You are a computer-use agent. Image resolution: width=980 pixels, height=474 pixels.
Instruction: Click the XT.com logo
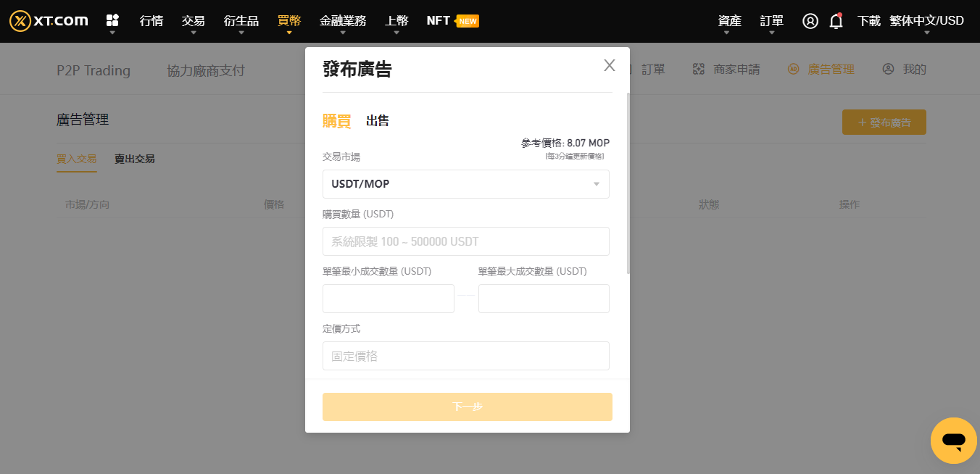coord(49,21)
